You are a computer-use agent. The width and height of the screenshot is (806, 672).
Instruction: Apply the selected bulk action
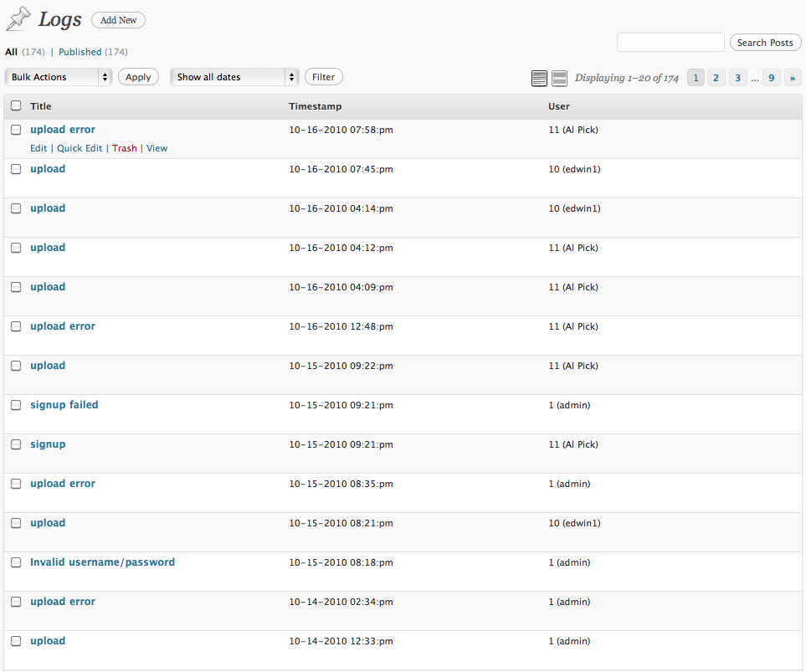point(138,77)
